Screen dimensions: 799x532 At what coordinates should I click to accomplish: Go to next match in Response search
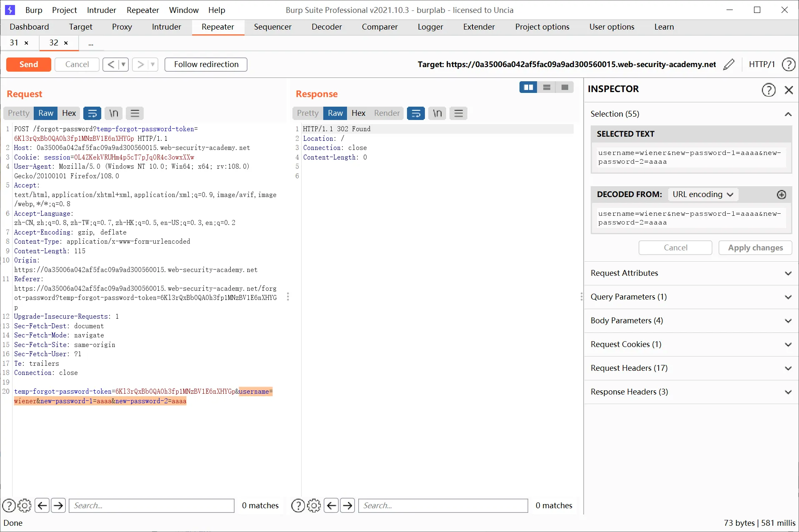(x=347, y=506)
